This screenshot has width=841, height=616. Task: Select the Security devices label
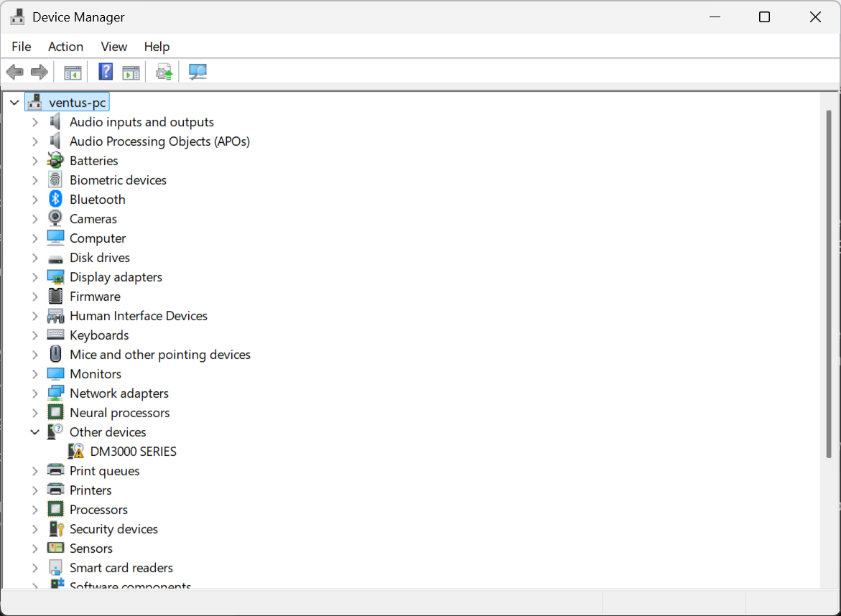[113, 529]
